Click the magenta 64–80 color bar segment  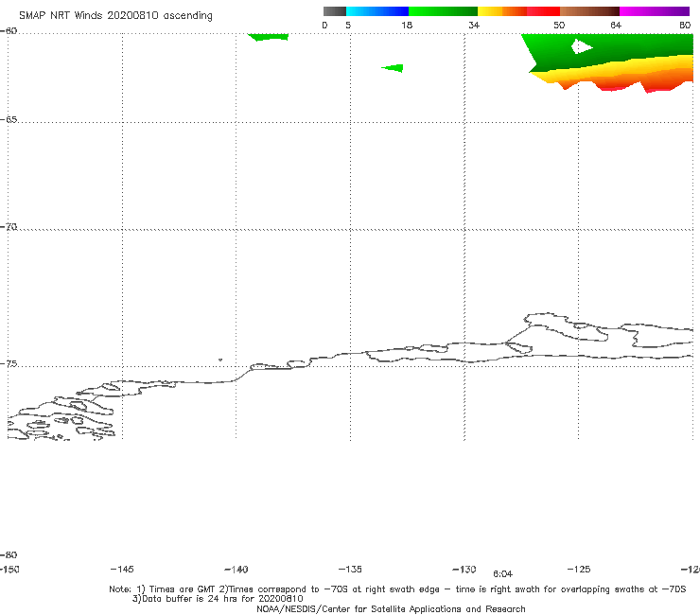click(655, 11)
